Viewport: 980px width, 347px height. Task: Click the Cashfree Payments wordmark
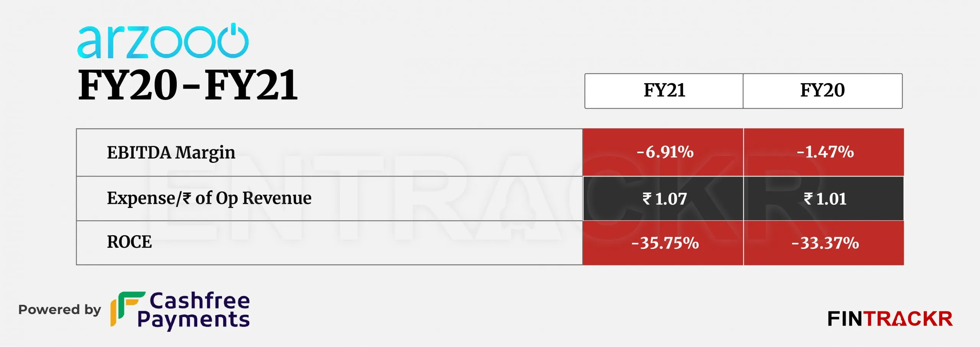pyautogui.click(x=194, y=311)
